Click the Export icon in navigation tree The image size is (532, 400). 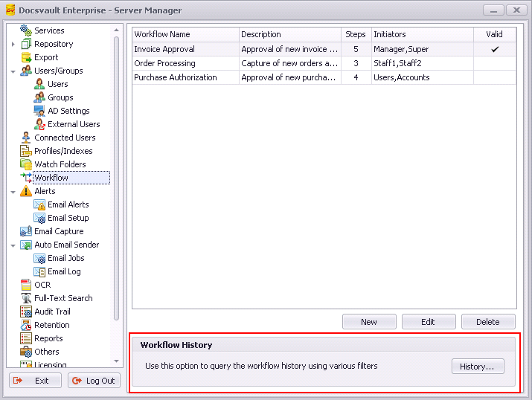26,57
